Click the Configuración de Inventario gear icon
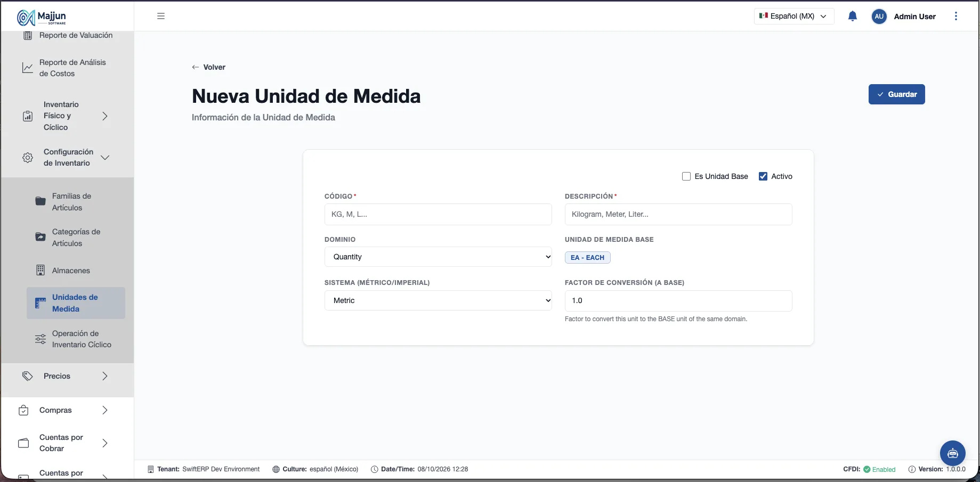This screenshot has width=980, height=482. 28,158
